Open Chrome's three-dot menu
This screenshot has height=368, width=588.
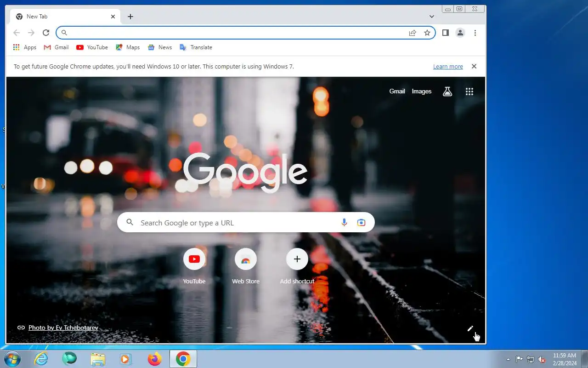coord(475,33)
